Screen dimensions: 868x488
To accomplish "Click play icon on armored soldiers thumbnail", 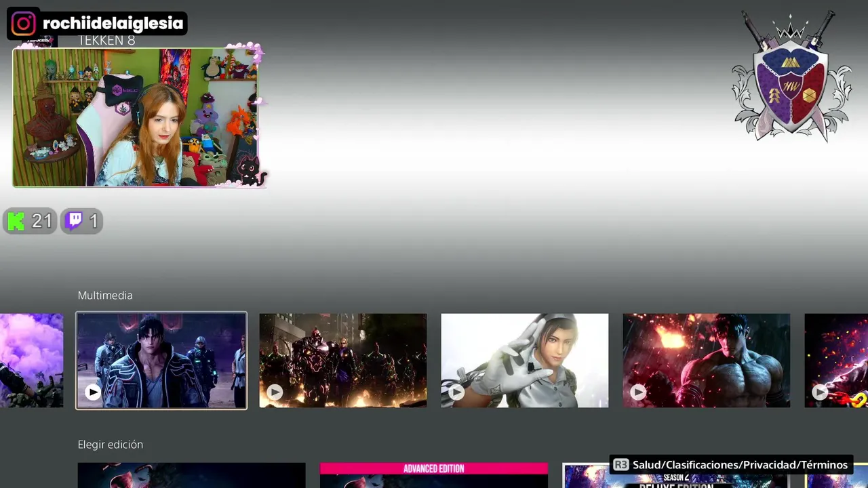I will tap(275, 392).
